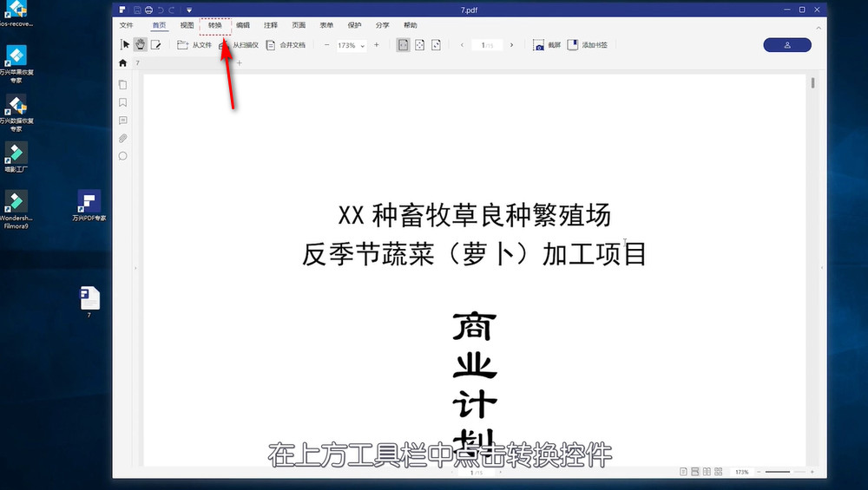
Task: Select the fit page view icon
Action: point(419,45)
